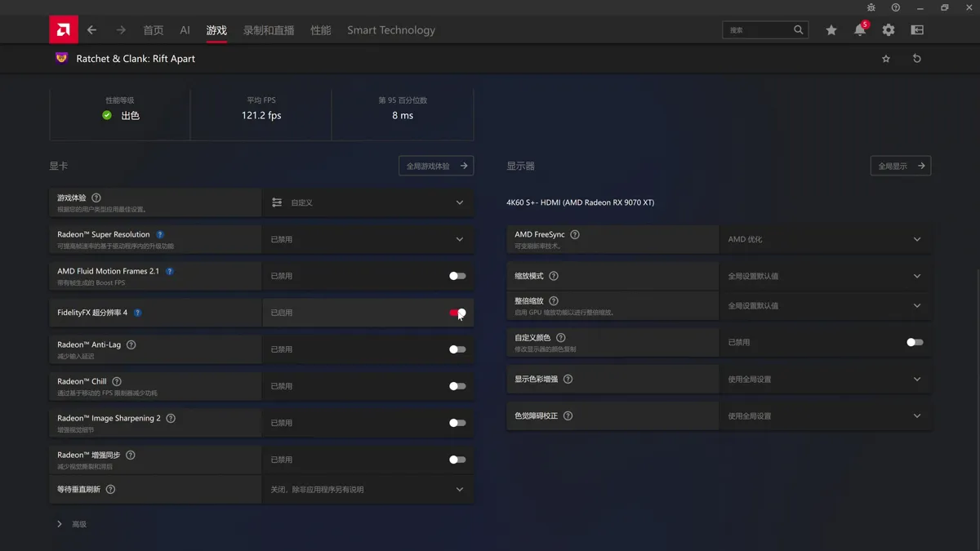
Task: Toggle the sidebar panel icon
Action: tap(917, 30)
